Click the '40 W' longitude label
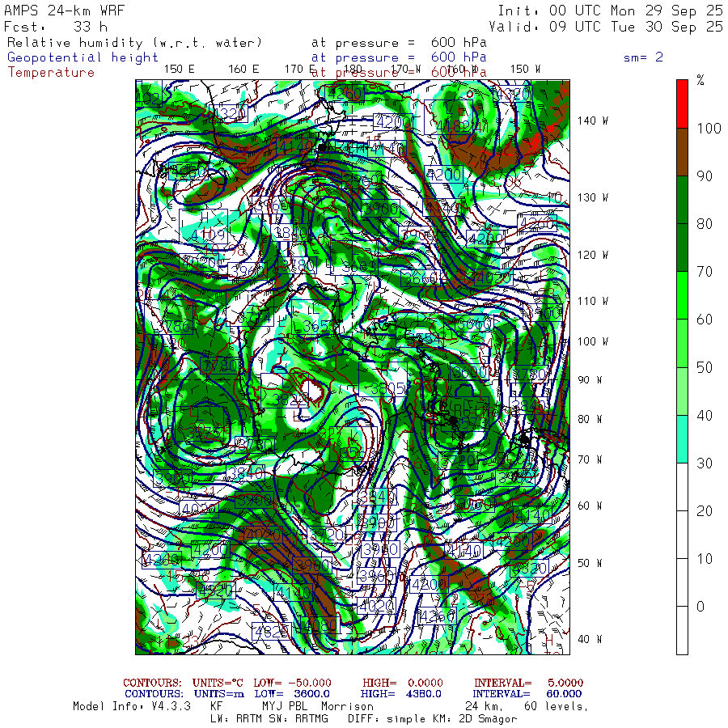728x728 pixels. click(590, 639)
